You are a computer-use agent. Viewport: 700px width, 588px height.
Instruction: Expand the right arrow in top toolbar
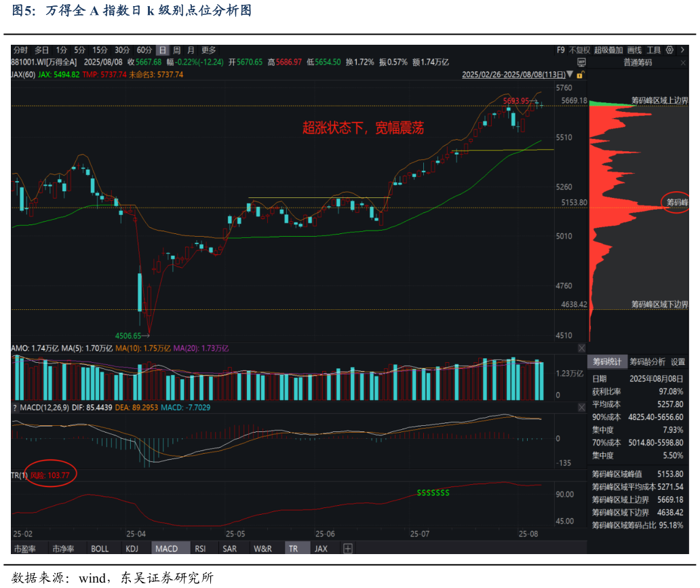pyautogui.click(x=682, y=50)
